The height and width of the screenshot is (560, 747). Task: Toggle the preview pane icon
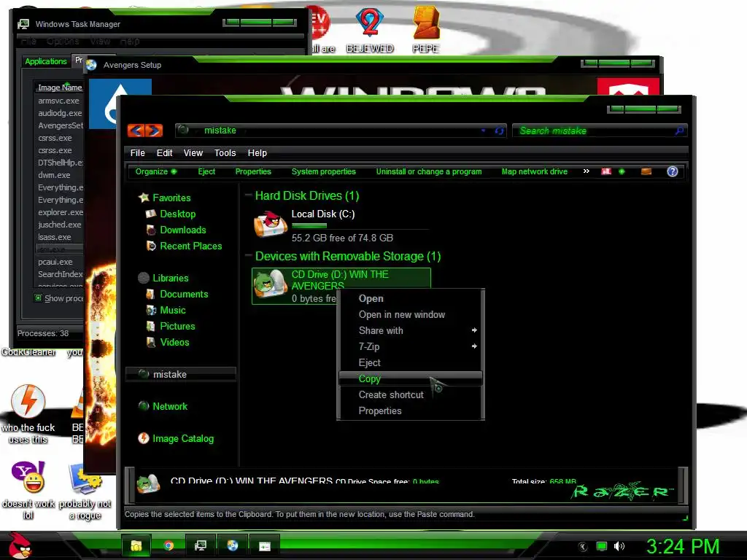click(x=646, y=171)
